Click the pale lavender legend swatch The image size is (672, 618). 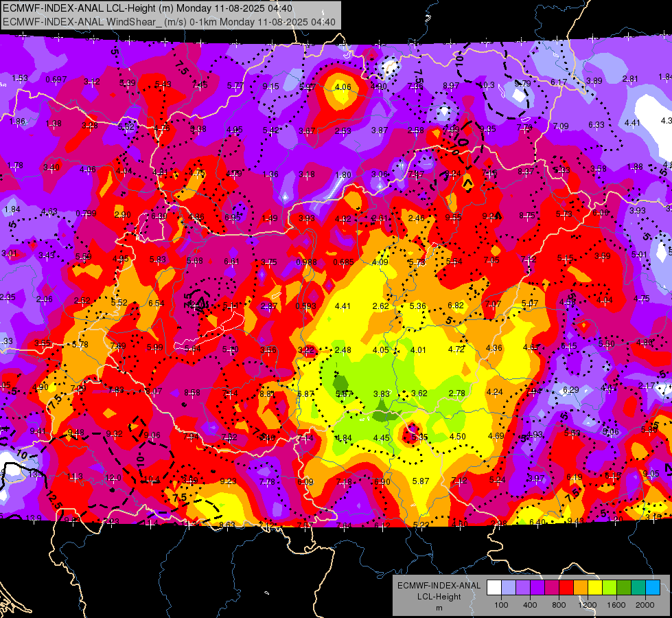(509, 588)
